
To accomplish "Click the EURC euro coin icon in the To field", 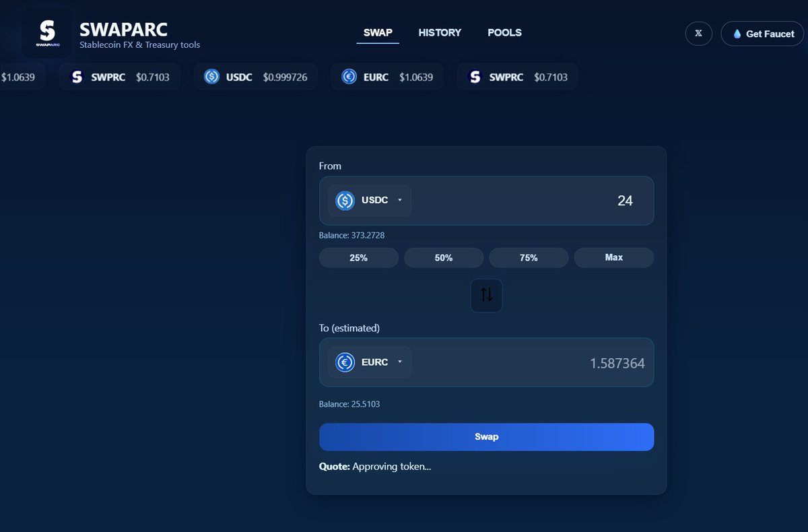I will (343, 362).
